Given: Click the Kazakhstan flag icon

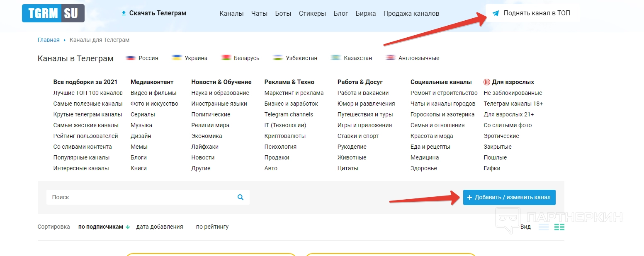Looking at the screenshot, I should 336,58.
